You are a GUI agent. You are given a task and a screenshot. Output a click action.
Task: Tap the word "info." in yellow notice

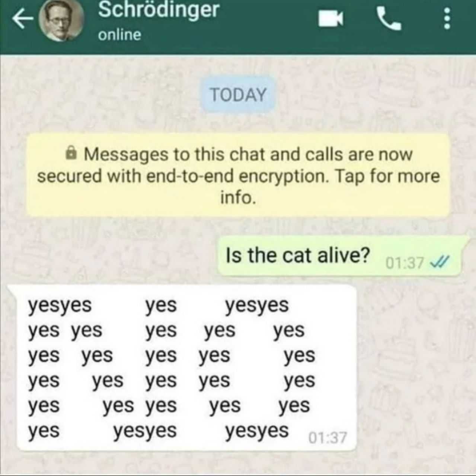click(238, 197)
